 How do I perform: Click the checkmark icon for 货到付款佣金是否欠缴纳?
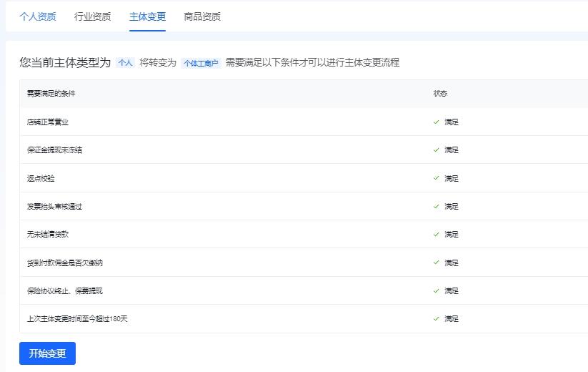click(436, 263)
